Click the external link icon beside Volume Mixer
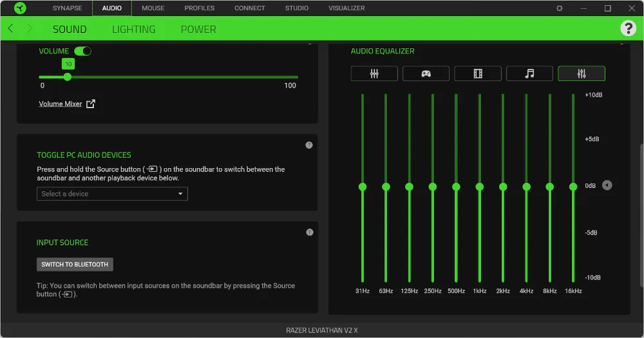Image resolution: width=644 pixels, height=338 pixels. pos(91,104)
